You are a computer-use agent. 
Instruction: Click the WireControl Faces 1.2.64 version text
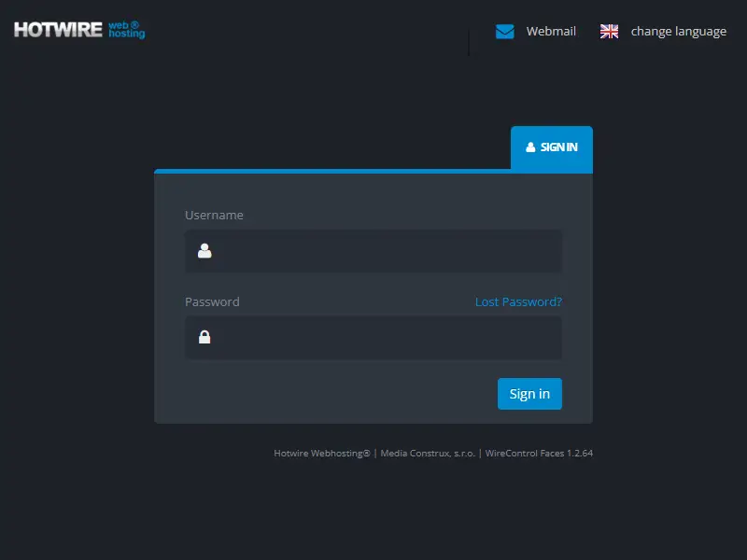click(539, 454)
